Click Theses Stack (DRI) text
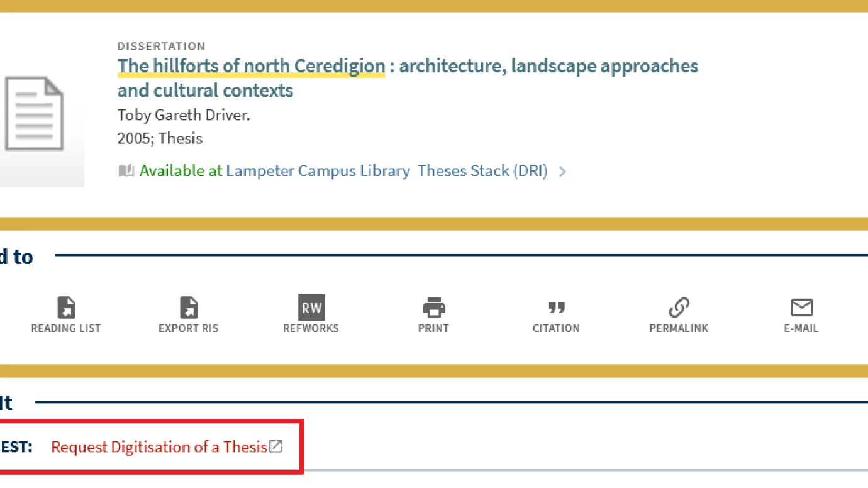 pyautogui.click(x=482, y=171)
